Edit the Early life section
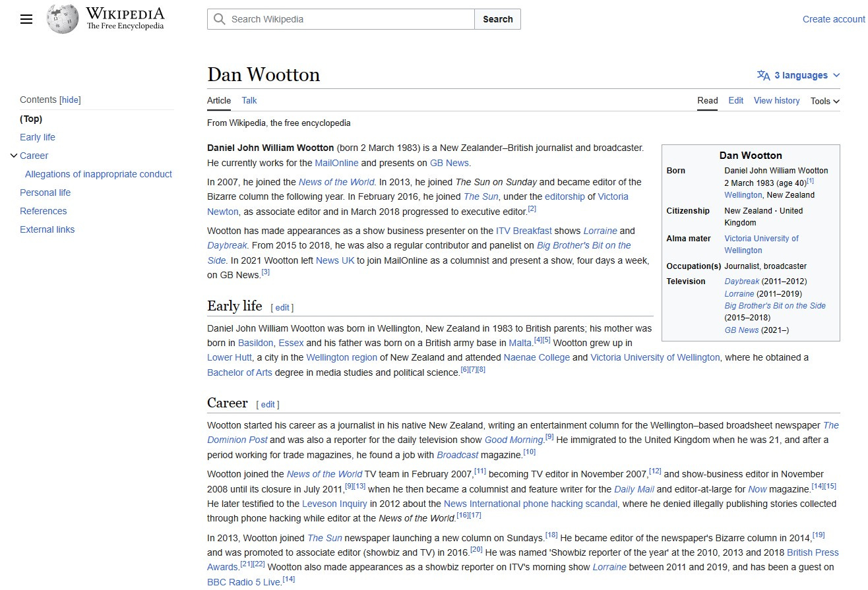 click(x=282, y=307)
